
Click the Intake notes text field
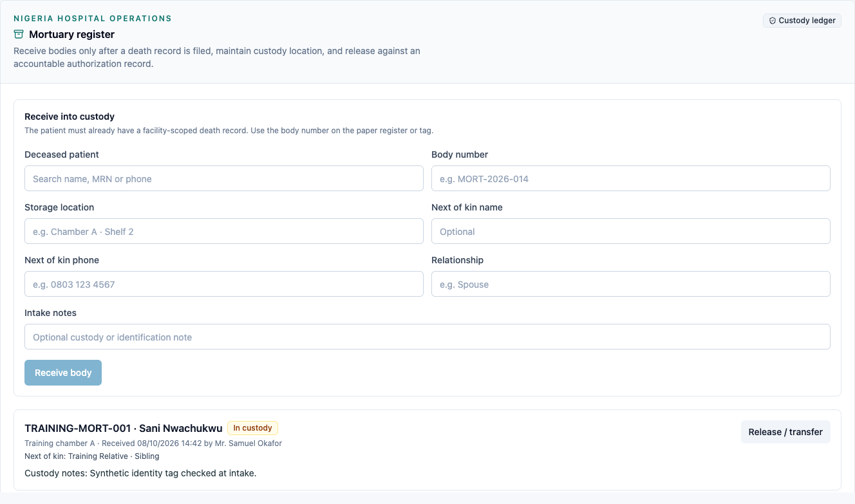point(427,337)
